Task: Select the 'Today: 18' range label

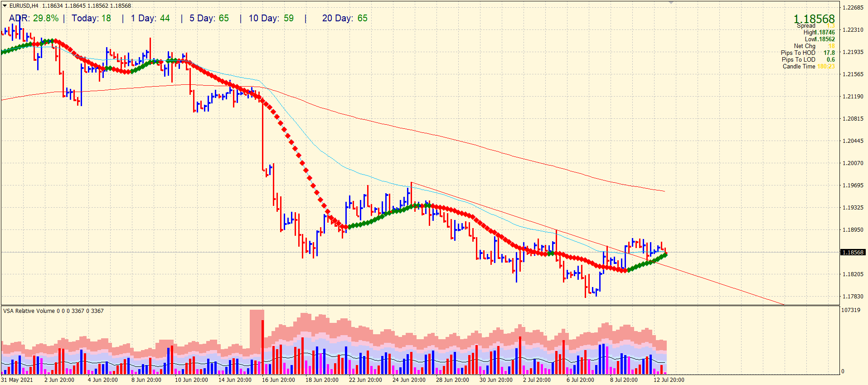Action: (91, 18)
